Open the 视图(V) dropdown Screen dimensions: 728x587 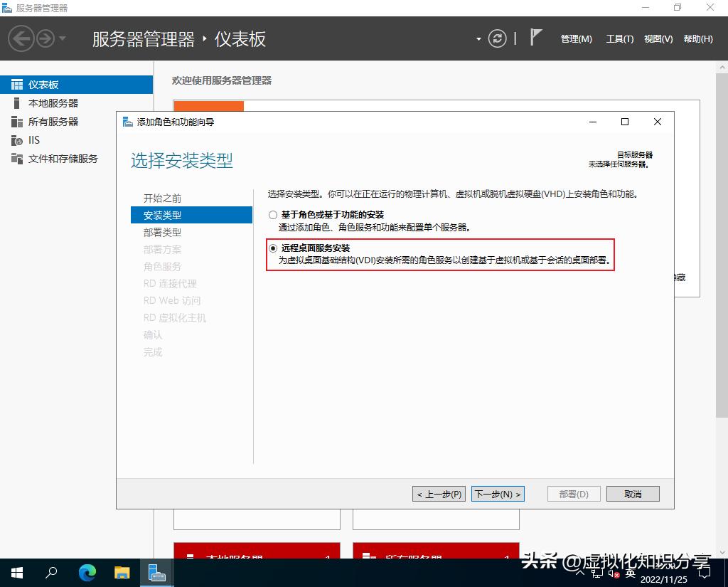click(658, 39)
